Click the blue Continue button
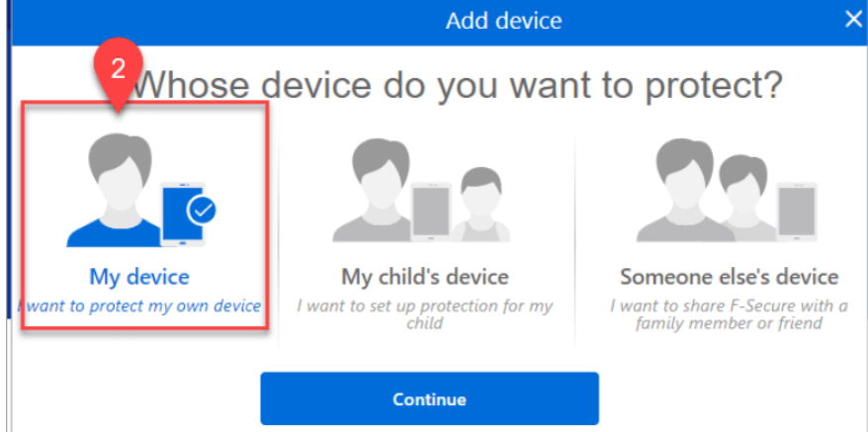868x432 pixels. coord(430,398)
